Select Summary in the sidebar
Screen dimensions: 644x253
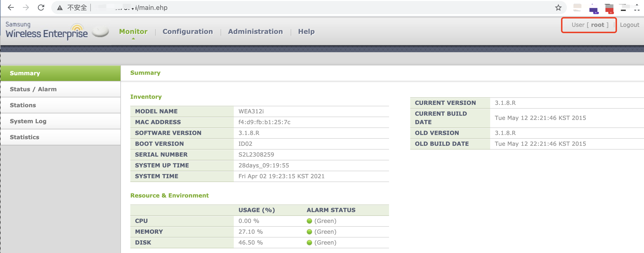(x=60, y=73)
